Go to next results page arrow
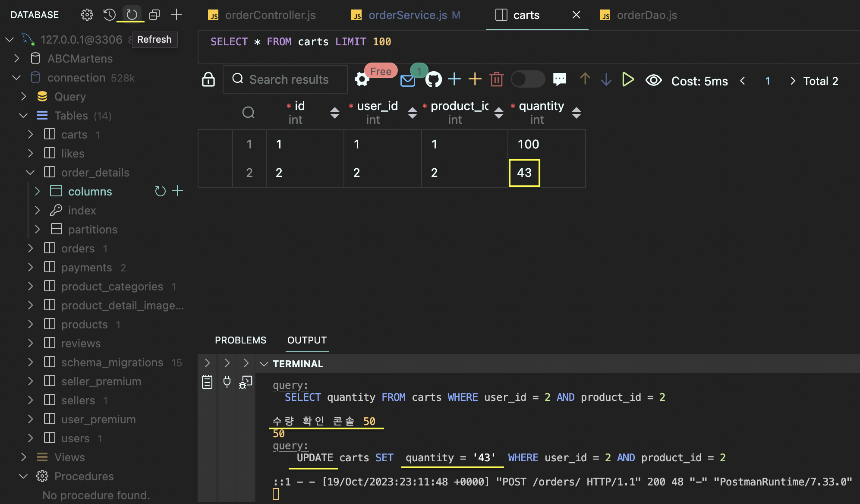The width and height of the screenshot is (860, 504). pos(792,81)
